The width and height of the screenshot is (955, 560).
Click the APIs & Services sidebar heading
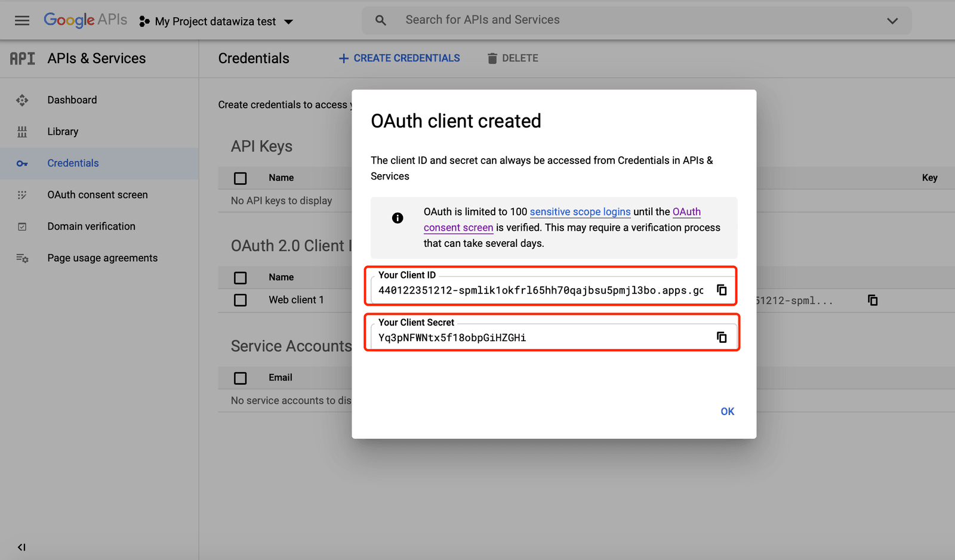coord(97,58)
